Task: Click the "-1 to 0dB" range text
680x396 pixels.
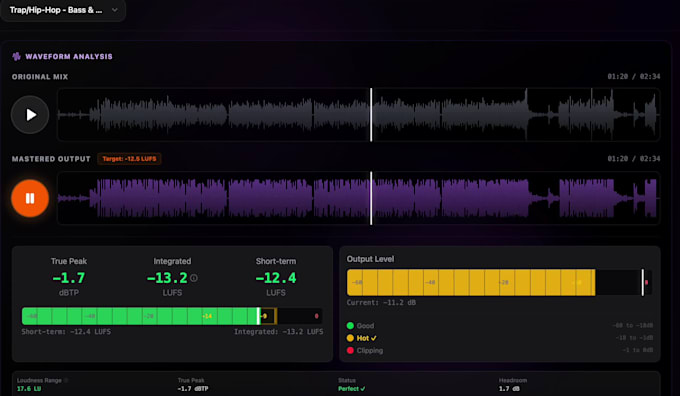Action: [x=638, y=350]
